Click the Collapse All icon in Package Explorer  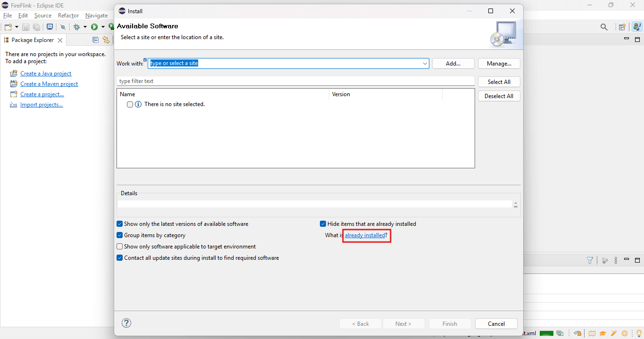(x=95, y=40)
